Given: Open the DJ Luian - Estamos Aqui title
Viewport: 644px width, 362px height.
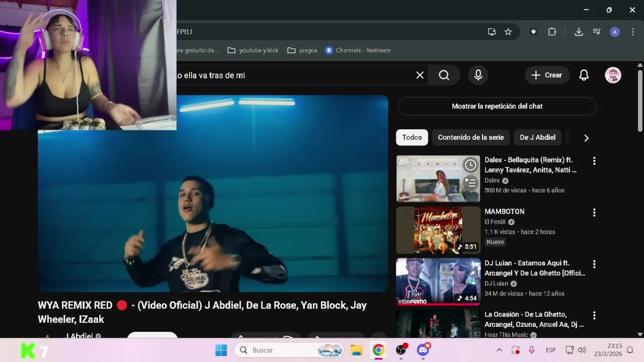Looking at the screenshot, I should pyautogui.click(x=535, y=268).
